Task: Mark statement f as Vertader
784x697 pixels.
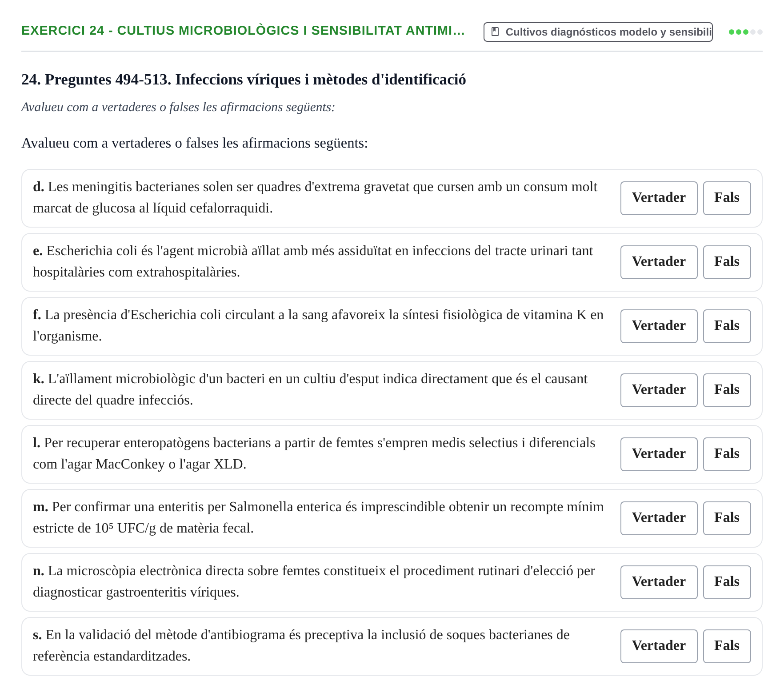Action: [x=659, y=326]
